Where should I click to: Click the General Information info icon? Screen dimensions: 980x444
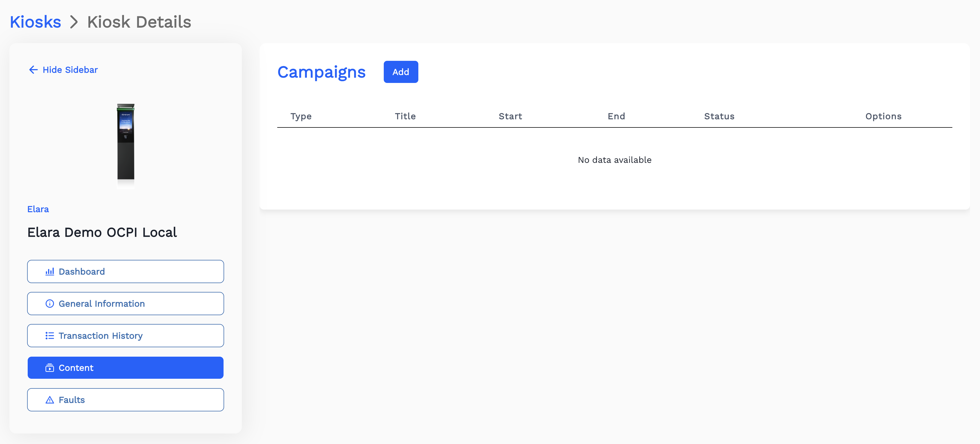(50, 303)
